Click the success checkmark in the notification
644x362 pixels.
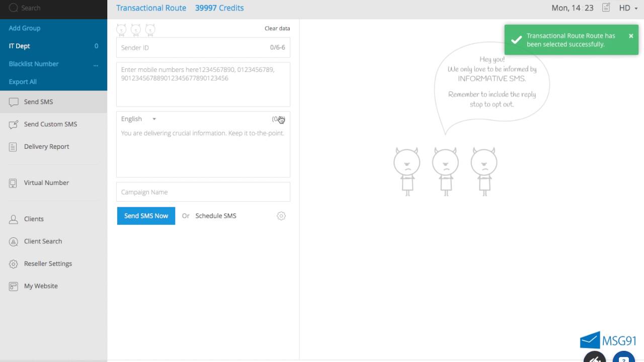point(516,40)
